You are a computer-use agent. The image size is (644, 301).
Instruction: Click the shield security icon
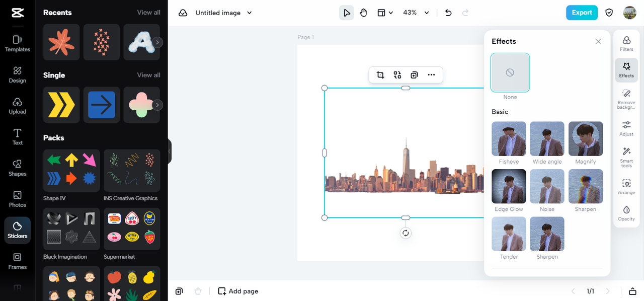click(609, 13)
